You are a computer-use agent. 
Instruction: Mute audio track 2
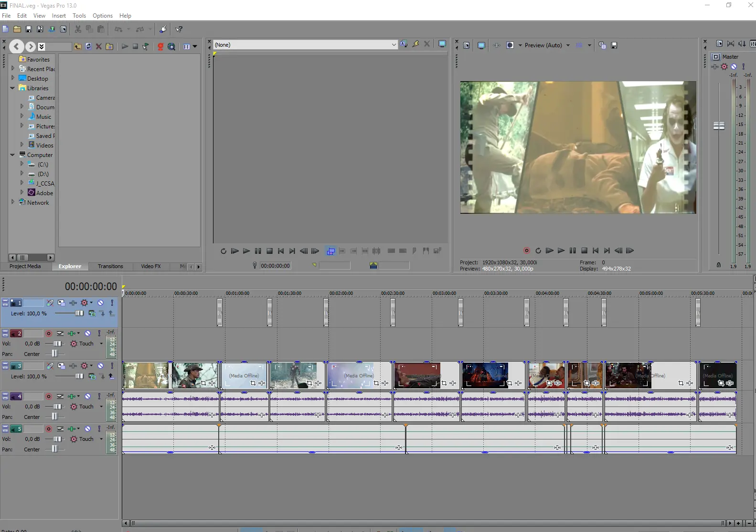[x=88, y=333]
